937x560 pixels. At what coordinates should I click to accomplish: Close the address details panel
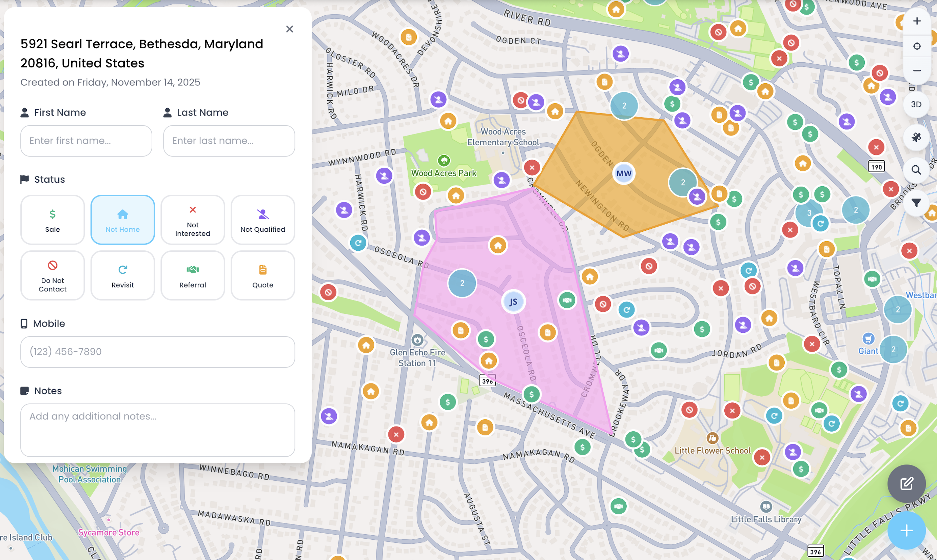pyautogui.click(x=290, y=29)
